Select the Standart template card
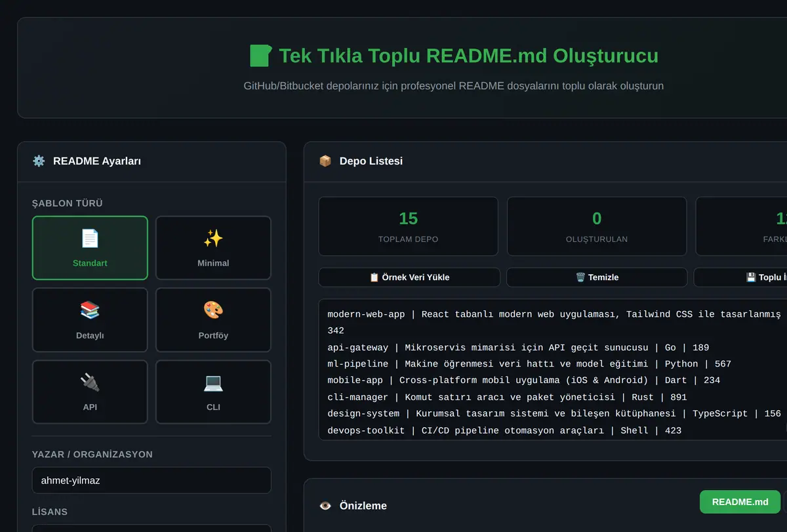The width and height of the screenshot is (787, 532). pos(90,248)
